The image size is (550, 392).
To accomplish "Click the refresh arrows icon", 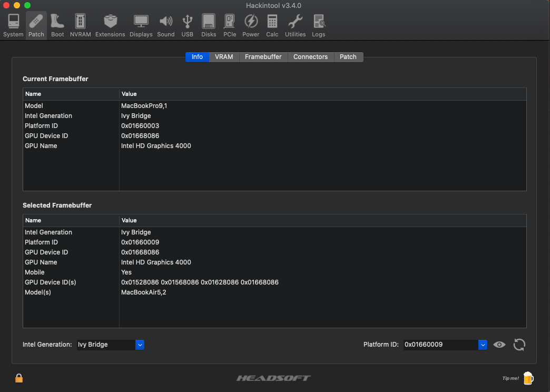I will tap(519, 345).
